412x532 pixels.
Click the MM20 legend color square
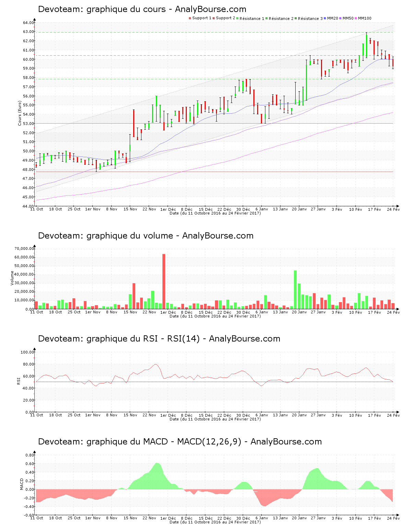(x=325, y=18)
